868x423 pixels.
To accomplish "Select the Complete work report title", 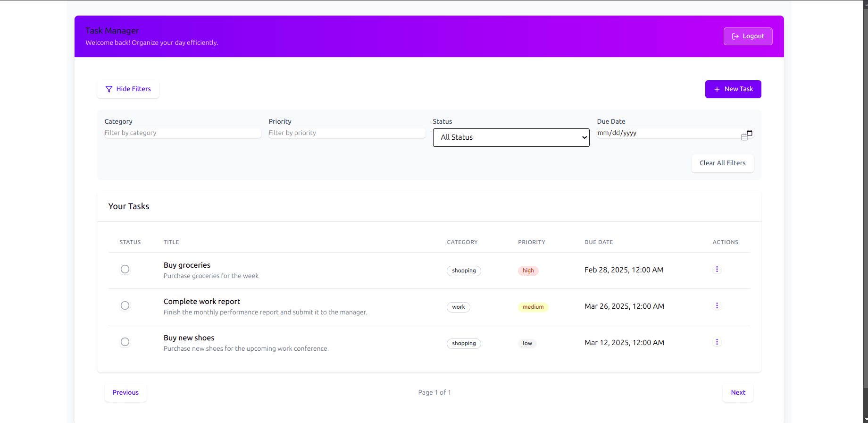I will [x=202, y=302].
